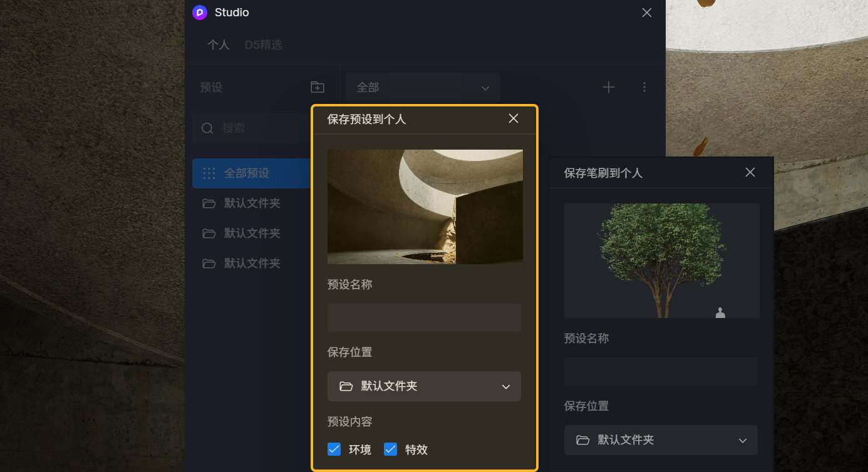The height and width of the screenshot is (472, 868).
Task: Click 预设名称 input in preset dialog
Action: click(x=424, y=317)
